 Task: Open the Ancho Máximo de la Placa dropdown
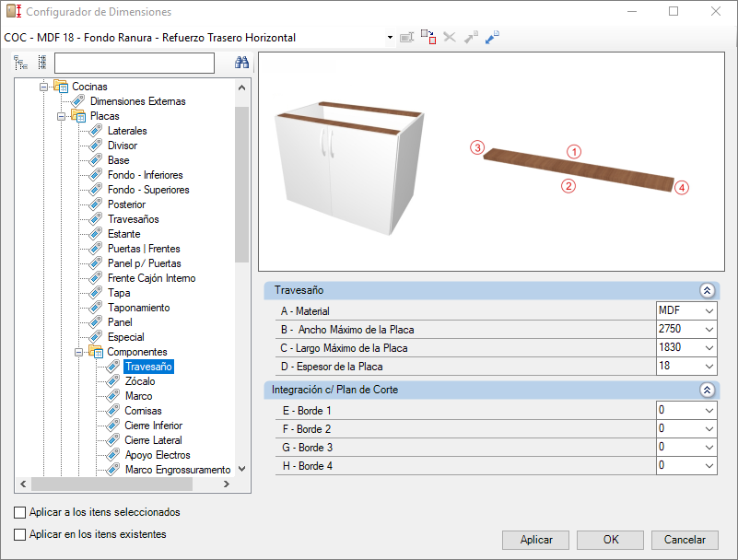(x=709, y=330)
